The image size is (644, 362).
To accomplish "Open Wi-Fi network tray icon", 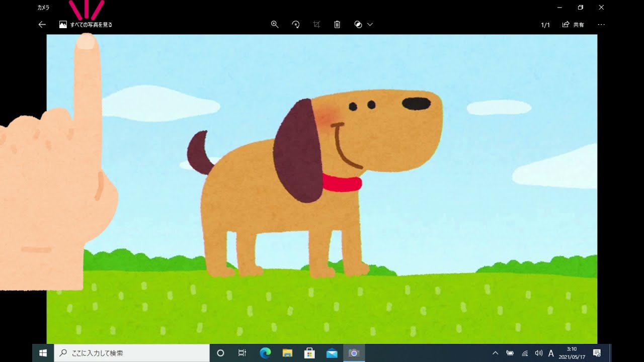I will tap(525, 353).
